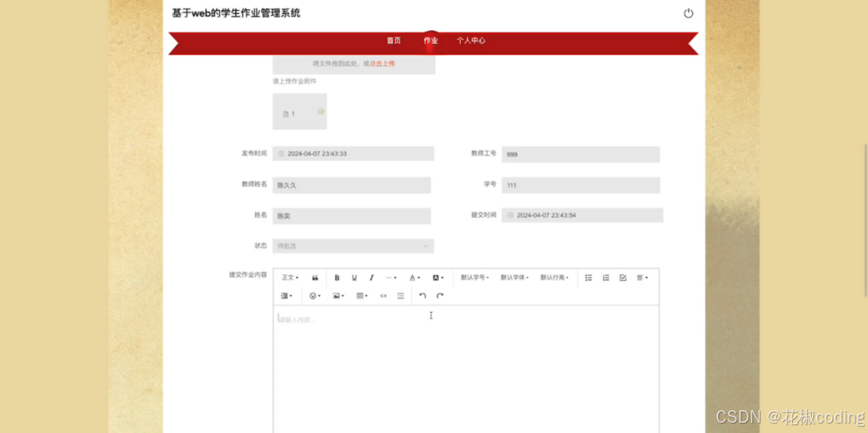
Task: Open the 默认行高 line height dropdown
Action: point(554,278)
